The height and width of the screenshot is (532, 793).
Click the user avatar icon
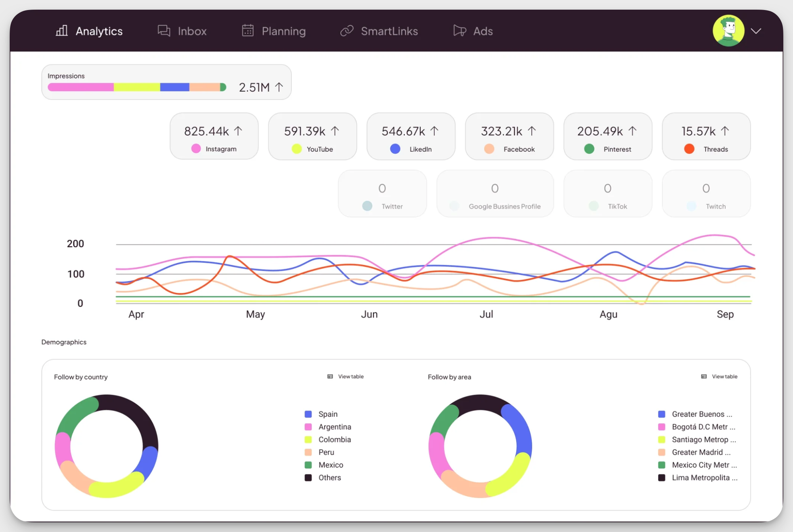729,31
